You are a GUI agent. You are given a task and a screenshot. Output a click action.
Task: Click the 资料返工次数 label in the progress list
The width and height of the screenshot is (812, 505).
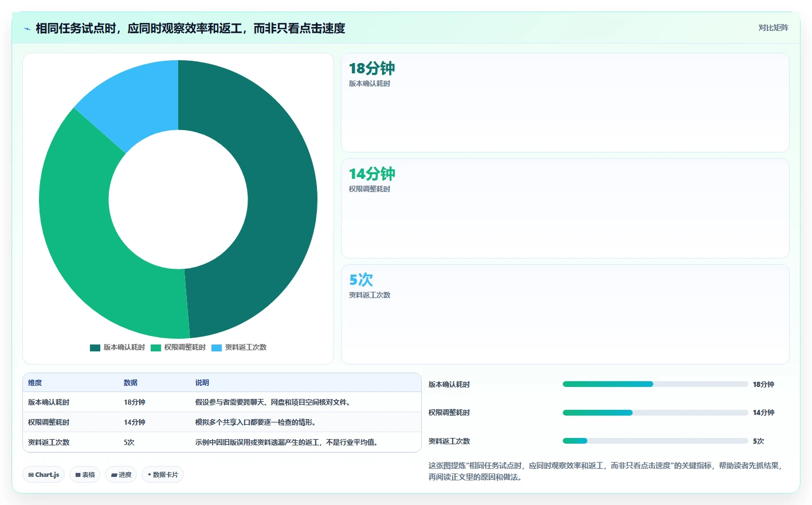click(449, 441)
